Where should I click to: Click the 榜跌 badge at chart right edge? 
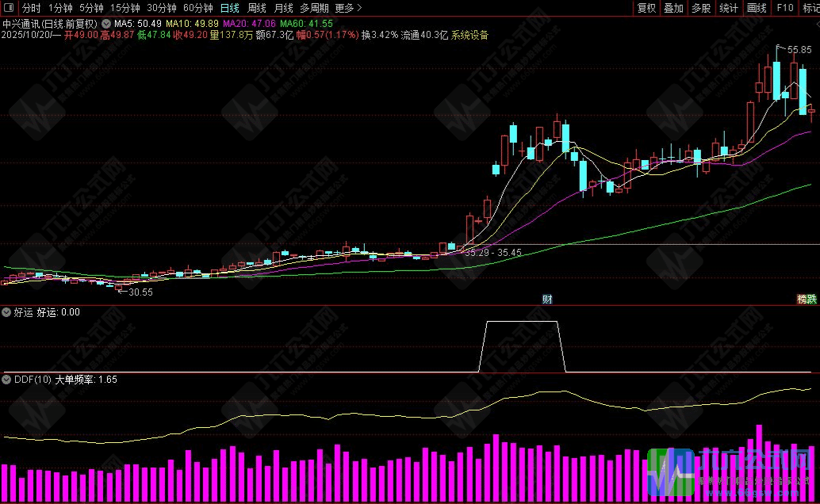coord(807,299)
